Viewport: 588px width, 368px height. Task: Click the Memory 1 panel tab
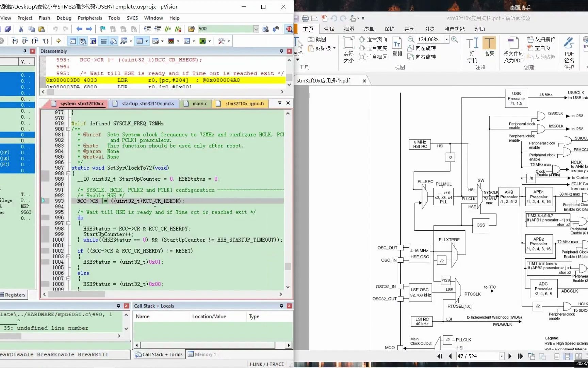point(202,354)
